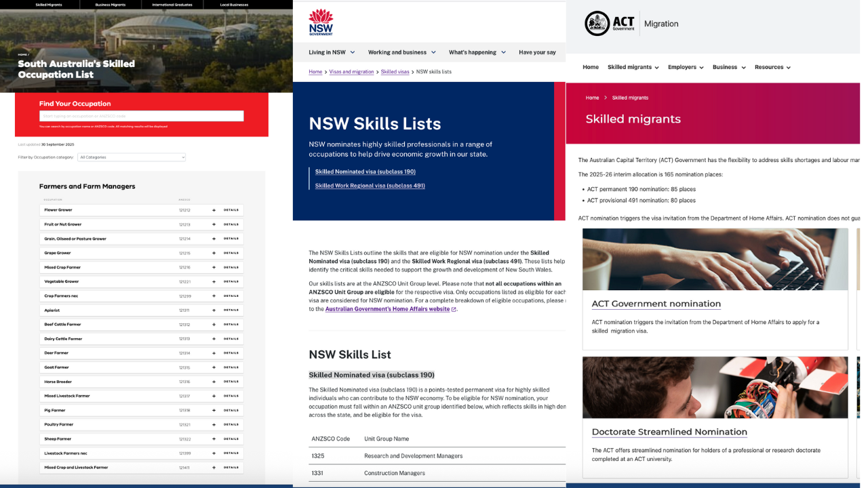Screen dimensions: 868x488
Task: Open Skilled Migrants tab on South Australia site
Action: [x=49, y=5]
